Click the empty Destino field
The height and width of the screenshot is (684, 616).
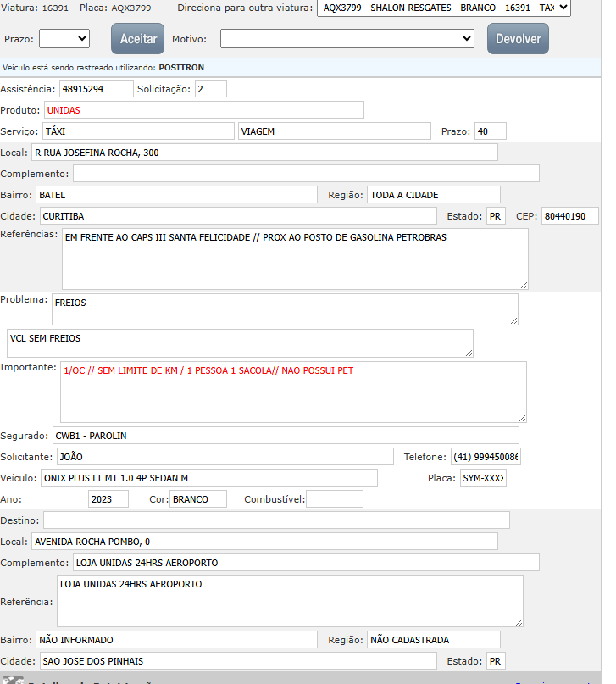click(x=276, y=520)
